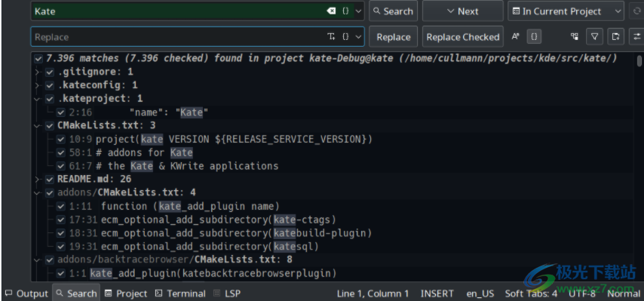Open In Current Project scope dropdown
This screenshot has width=644, height=301.
566,11
